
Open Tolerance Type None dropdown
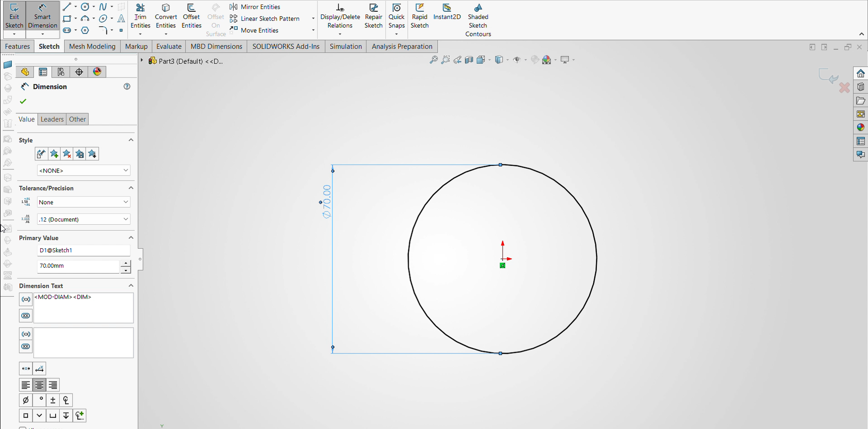pyautogui.click(x=84, y=202)
